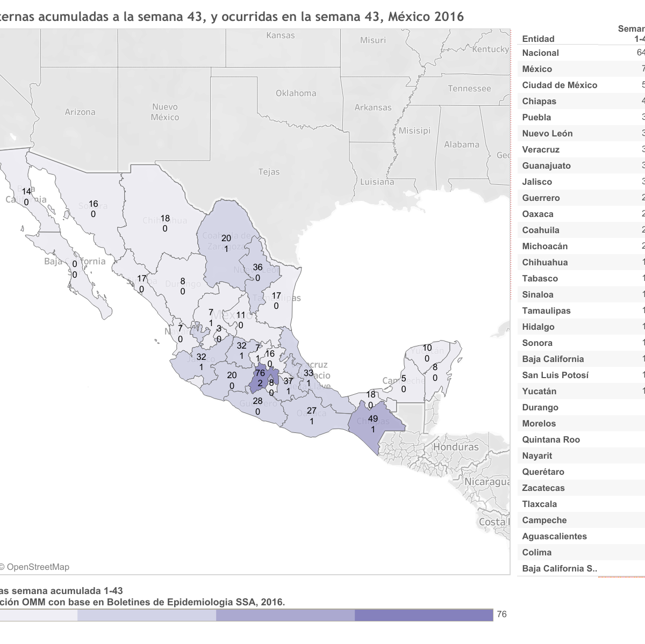Click Michoacán in the entity list

[x=544, y=246]
